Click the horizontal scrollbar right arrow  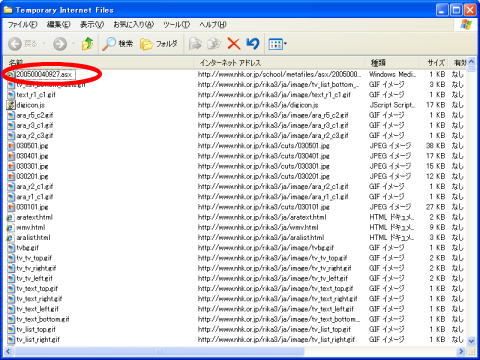pos(462,351)
